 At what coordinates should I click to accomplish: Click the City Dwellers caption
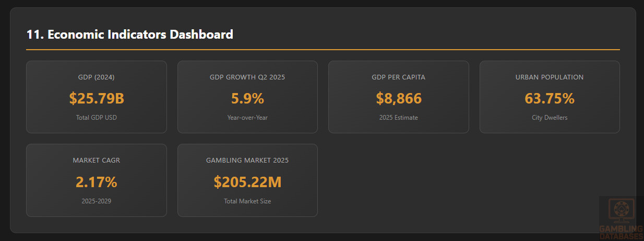click(550, 118)
